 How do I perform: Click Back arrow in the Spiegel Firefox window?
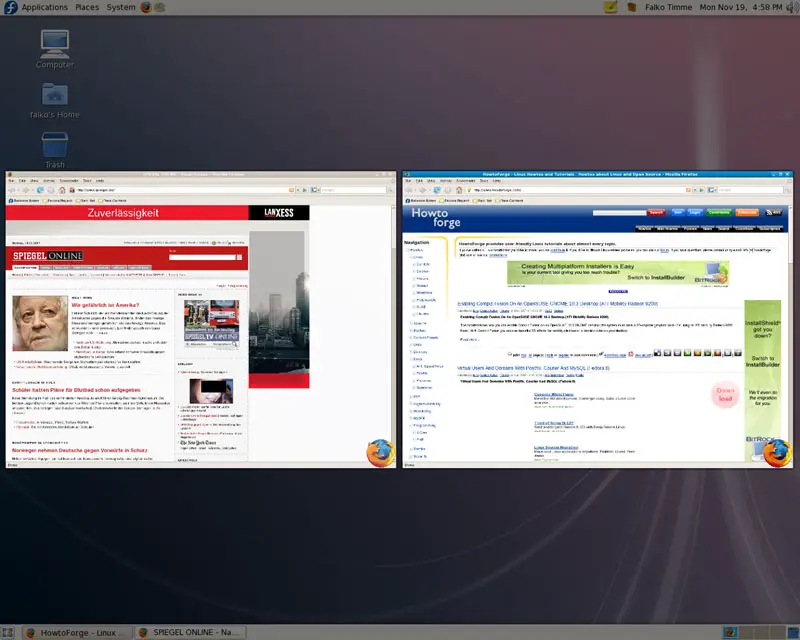coord(12,190)
